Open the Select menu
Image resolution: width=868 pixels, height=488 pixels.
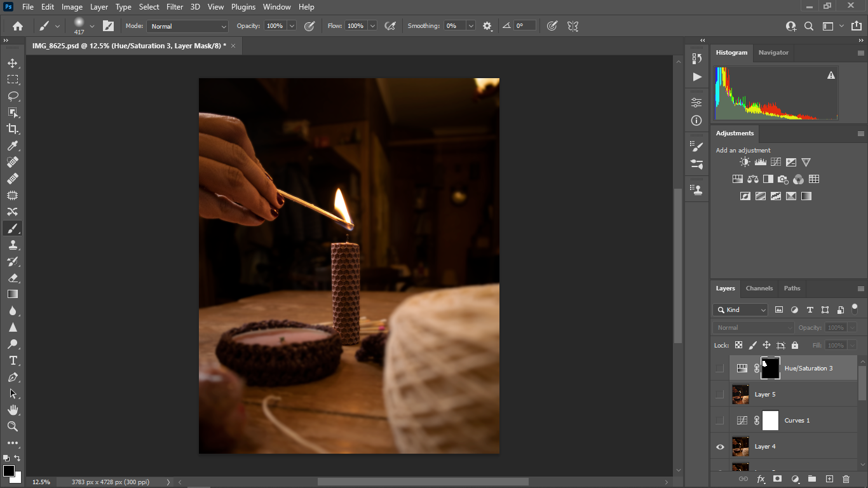(149, 7)
